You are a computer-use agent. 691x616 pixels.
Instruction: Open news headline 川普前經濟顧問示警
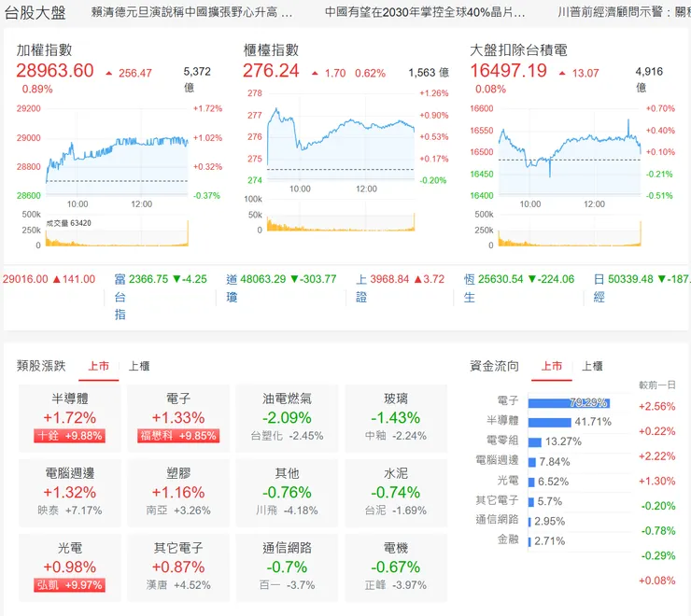[624, 12]
